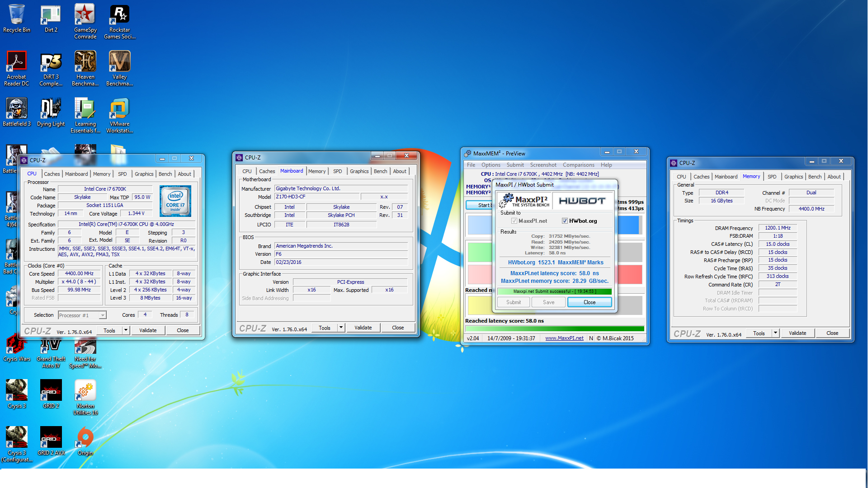Open the DiRT 3 Complete shortcut
The image size is (868, 488).
click(x=51, y=68)
